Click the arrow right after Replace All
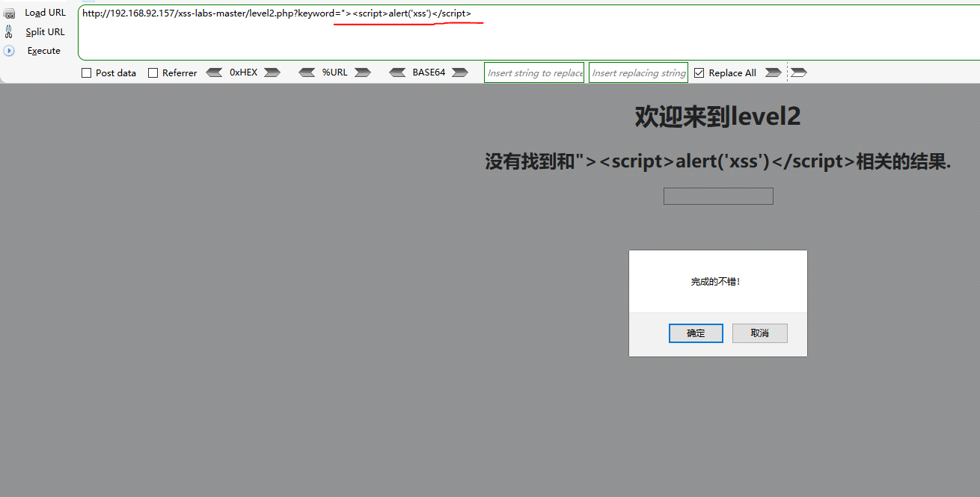The image size is (980, 497). (774, 72)
